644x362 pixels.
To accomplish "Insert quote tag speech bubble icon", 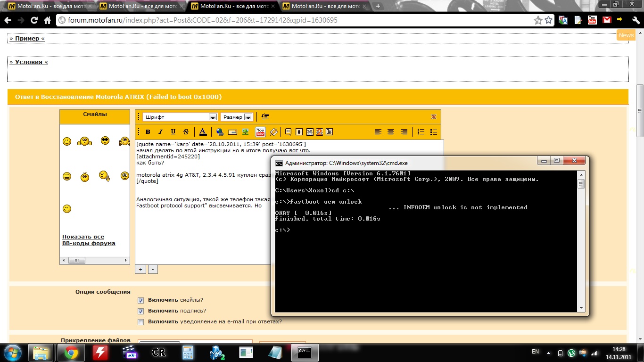I will pos(288,132).
